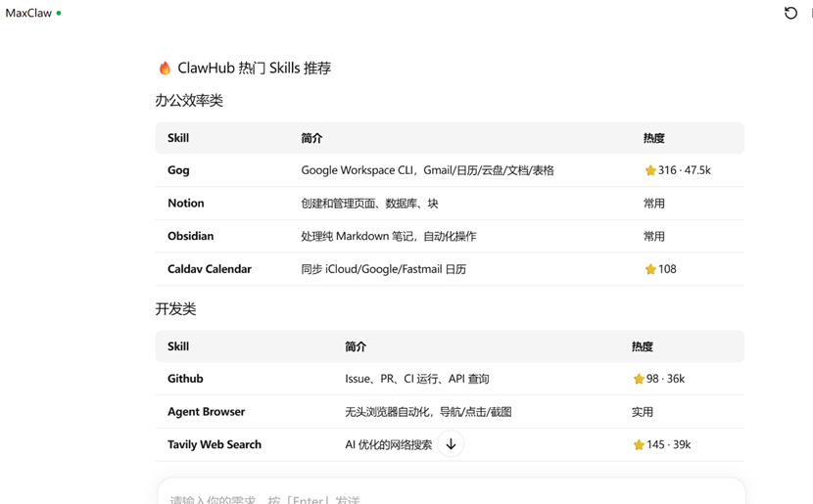Select the Github skill name
This screenshot has width=813, height=504.
185,379
